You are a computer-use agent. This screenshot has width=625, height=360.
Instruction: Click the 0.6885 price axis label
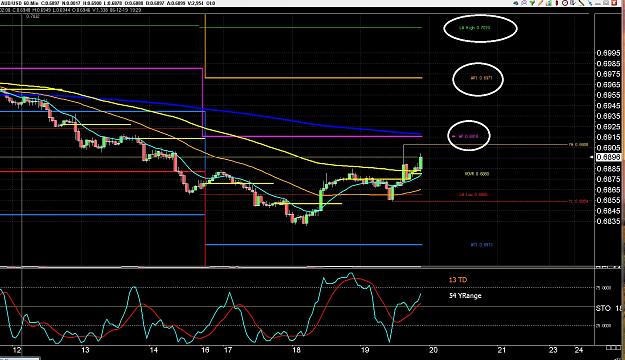coord(608,169)
